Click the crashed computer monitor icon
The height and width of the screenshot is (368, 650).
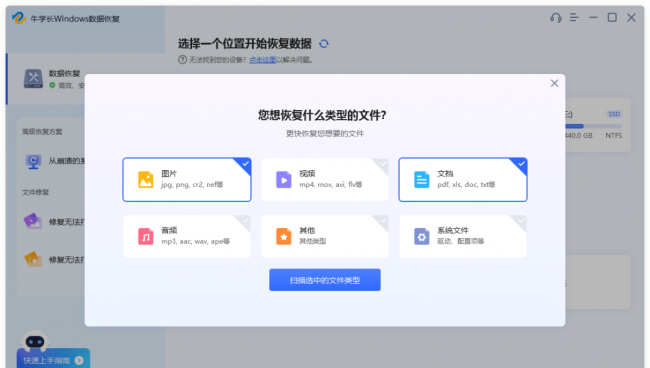[33, 161]
